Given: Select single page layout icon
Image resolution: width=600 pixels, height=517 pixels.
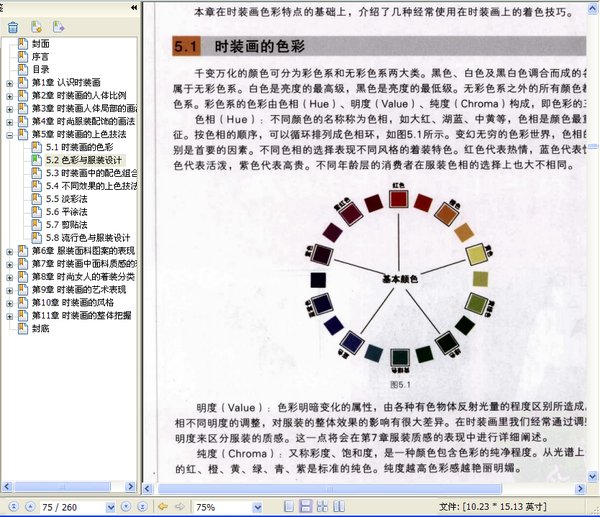Looking at the screenshot, I should point(289,507).
